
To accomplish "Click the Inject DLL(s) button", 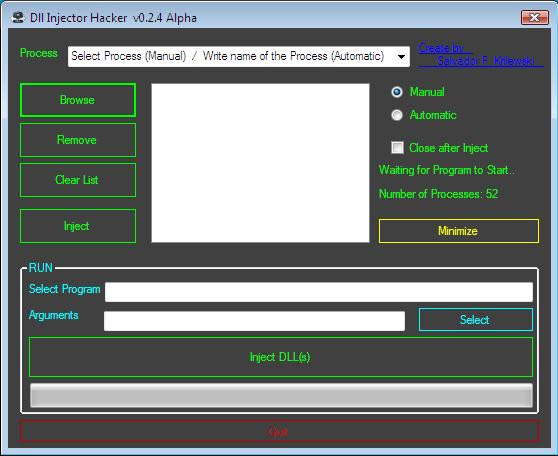I will click(x=281, y=357).
